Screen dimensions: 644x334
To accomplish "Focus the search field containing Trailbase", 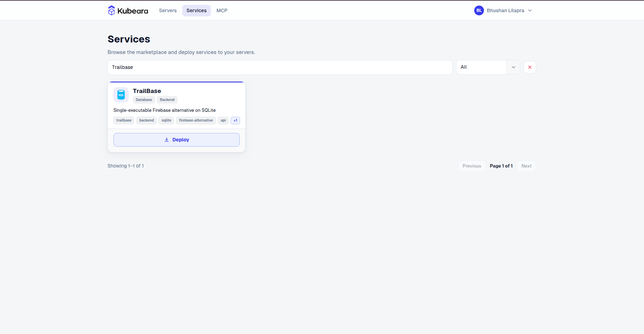I will [x=280, y=67].
